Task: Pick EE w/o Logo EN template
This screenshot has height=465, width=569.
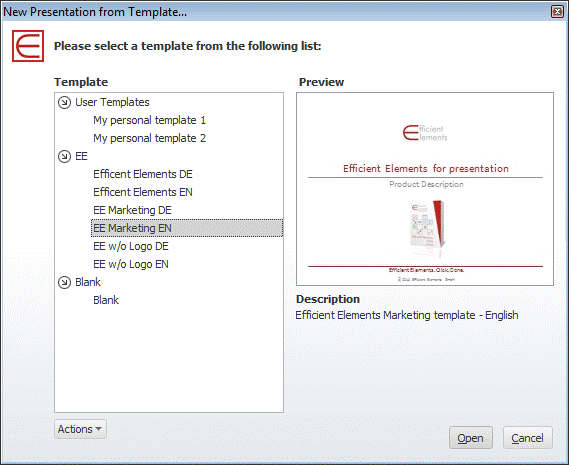Action: (x=131, y=264)
